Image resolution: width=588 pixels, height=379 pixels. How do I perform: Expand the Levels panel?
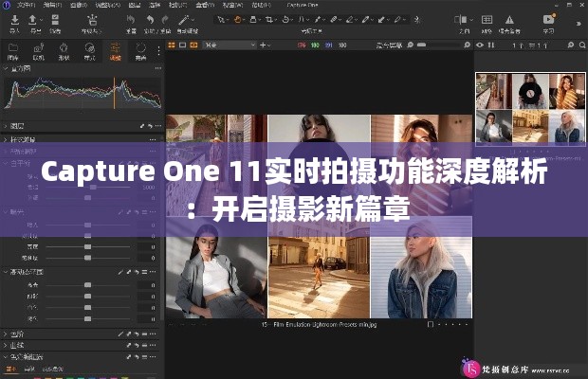[x=6, y=334]
